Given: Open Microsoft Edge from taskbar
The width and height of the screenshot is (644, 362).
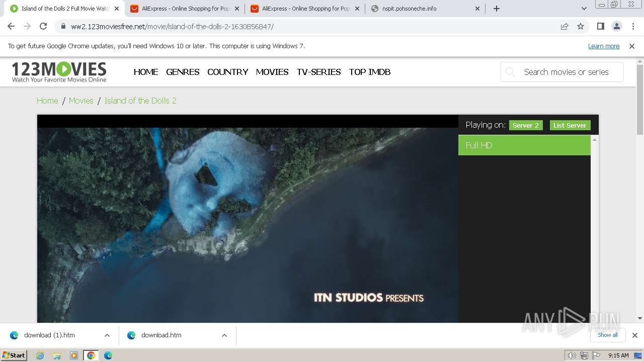Looking at the screenshot, I should coord(108,355).
